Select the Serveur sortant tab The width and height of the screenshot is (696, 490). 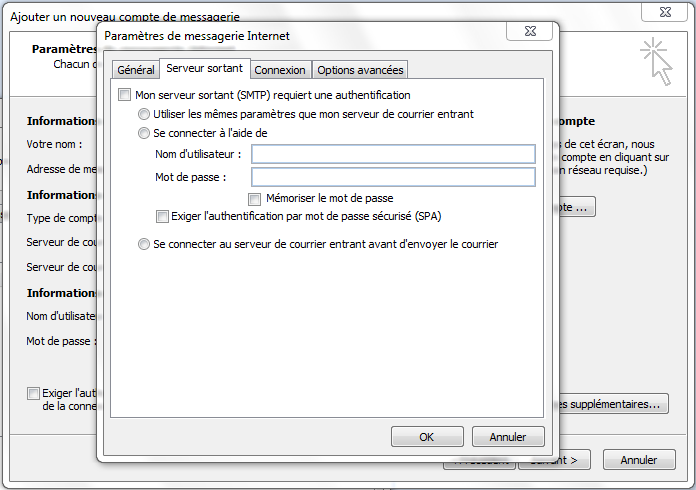205,68
